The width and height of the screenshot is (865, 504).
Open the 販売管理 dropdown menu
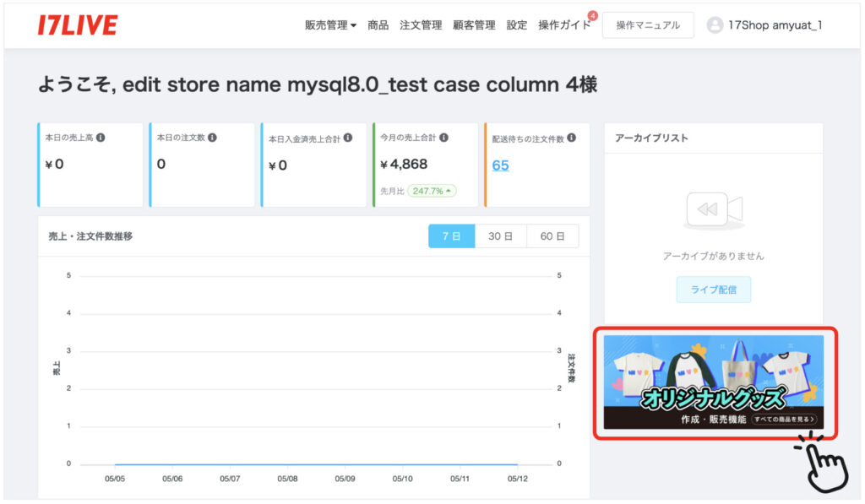click(x=330, y=25)
